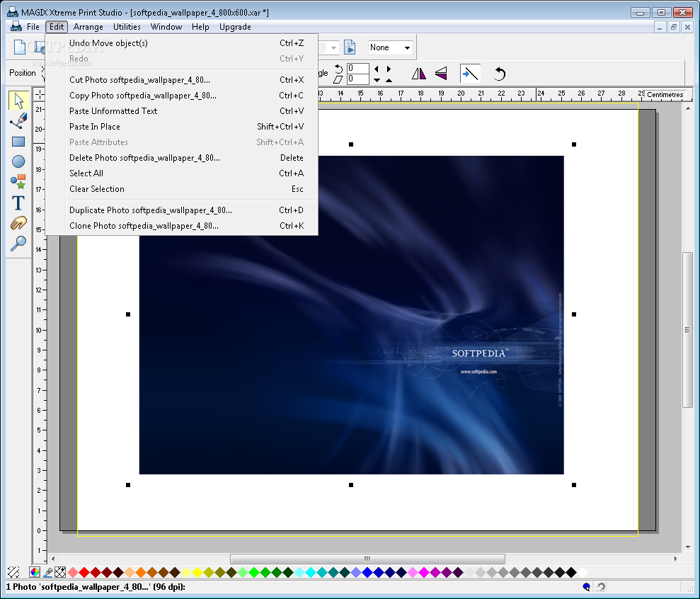This screenshot has width=700, height=599.
Task: Choose Select All
Action: click(x=182, y=173)
